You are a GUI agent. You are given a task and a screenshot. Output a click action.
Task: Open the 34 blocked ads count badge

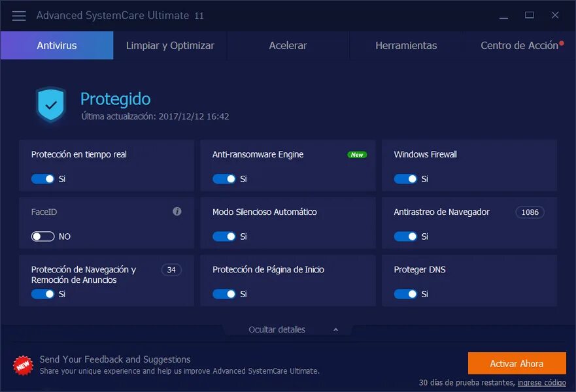point(171,270)
